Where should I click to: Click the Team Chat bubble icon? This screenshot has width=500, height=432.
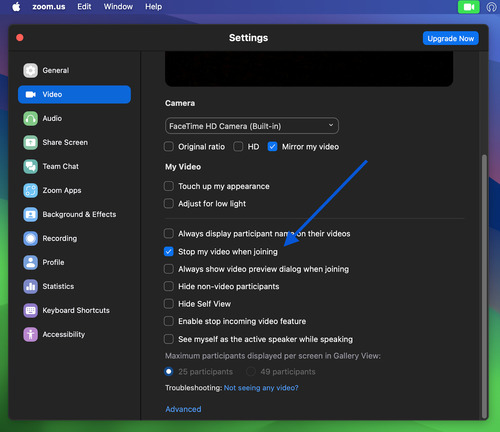pyautogui.click(x=30, y=166)
